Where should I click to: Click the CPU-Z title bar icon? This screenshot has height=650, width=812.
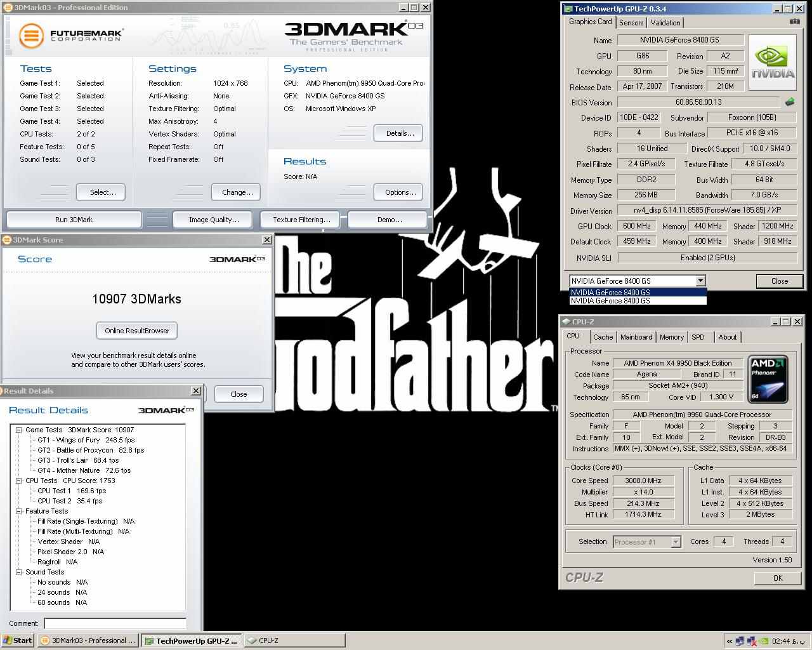point(566,322)
